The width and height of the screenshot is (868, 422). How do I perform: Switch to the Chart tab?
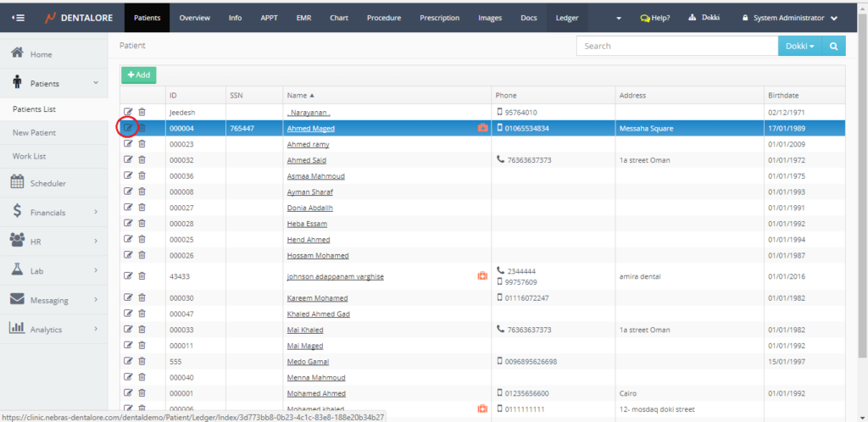tap(338, 18)
